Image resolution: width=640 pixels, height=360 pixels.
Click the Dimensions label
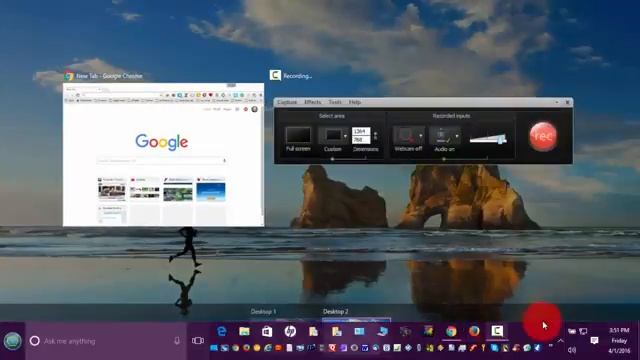coord(365,149)
